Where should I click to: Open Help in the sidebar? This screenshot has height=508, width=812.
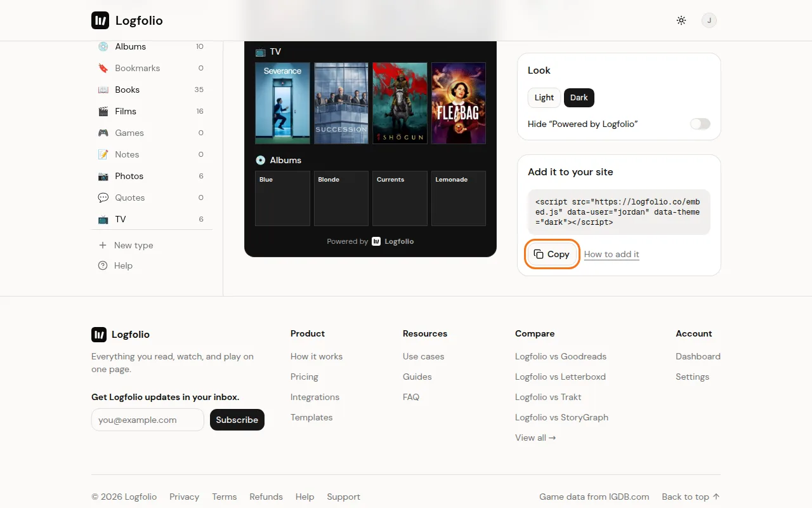151,265
